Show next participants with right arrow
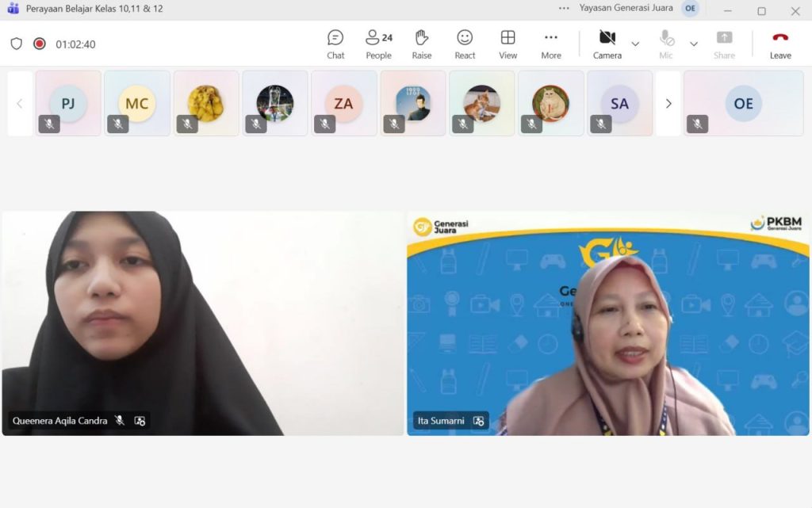812x508 pixels. coord(668,104)
